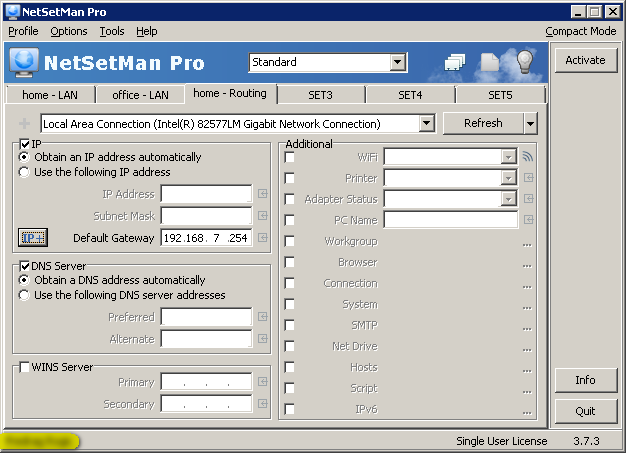Image resolution: width=626 pixels, height=453 pixels.
Task: Click the NetSetMan globe monitor logo
Action: click(x=24, y=63)
